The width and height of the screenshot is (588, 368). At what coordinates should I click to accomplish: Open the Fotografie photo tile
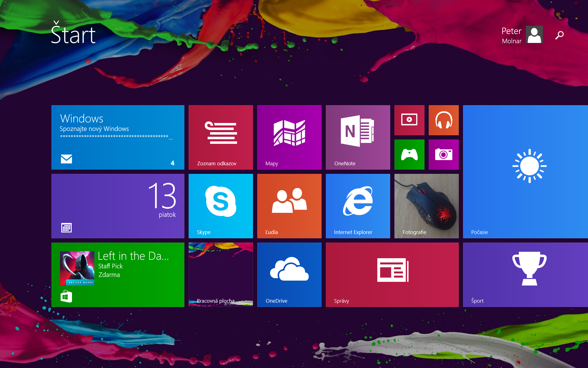[427, 206]
